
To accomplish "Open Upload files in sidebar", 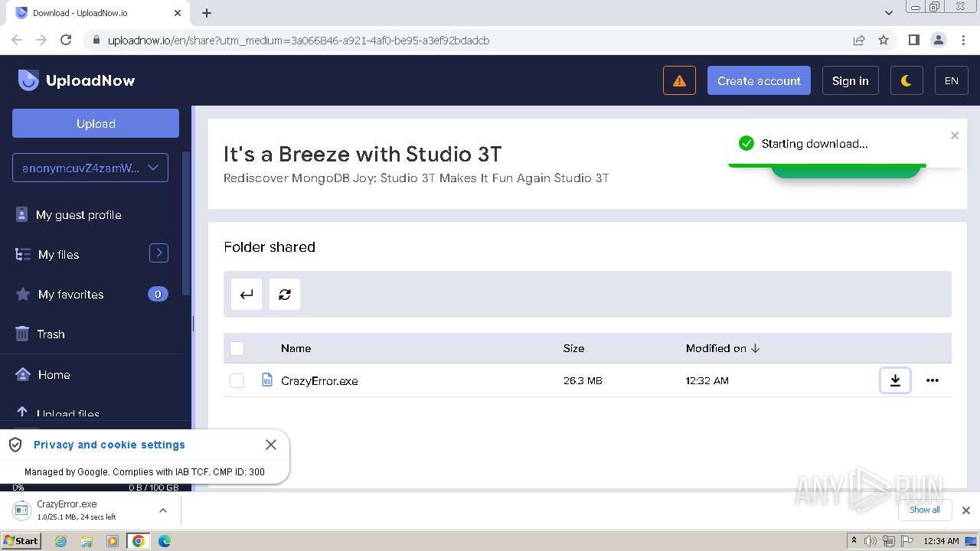I will [68, 414].
